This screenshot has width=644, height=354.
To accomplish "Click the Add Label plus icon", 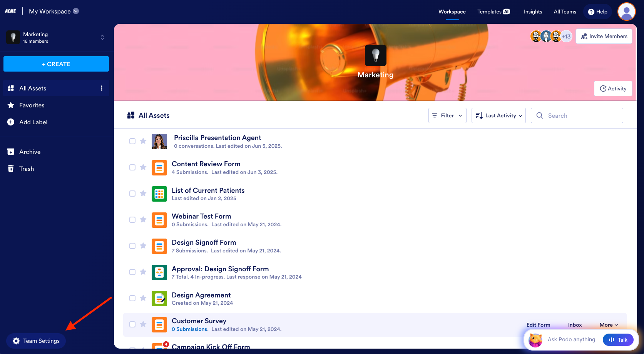I will point(11,122).
